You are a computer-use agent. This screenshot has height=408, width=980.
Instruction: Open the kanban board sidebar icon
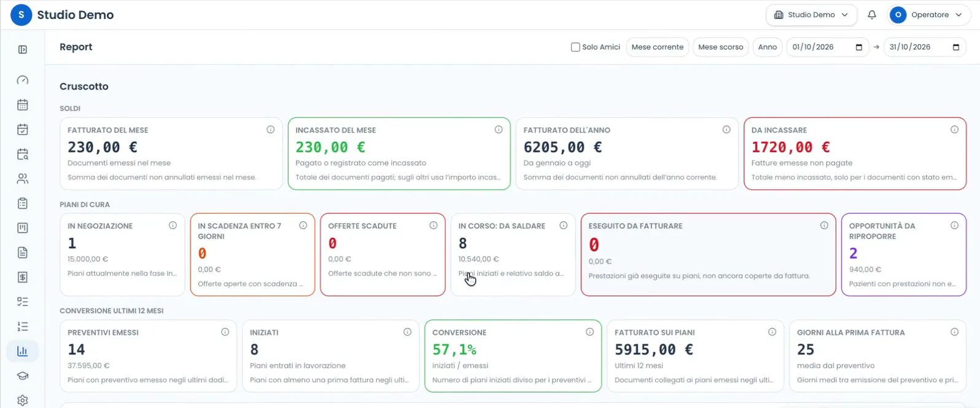click(23, 228)
